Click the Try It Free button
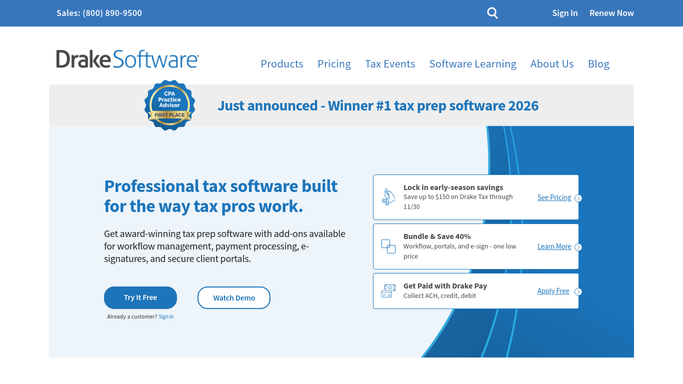Viewport: 683px width, 384px height. [x=140, y=297]
